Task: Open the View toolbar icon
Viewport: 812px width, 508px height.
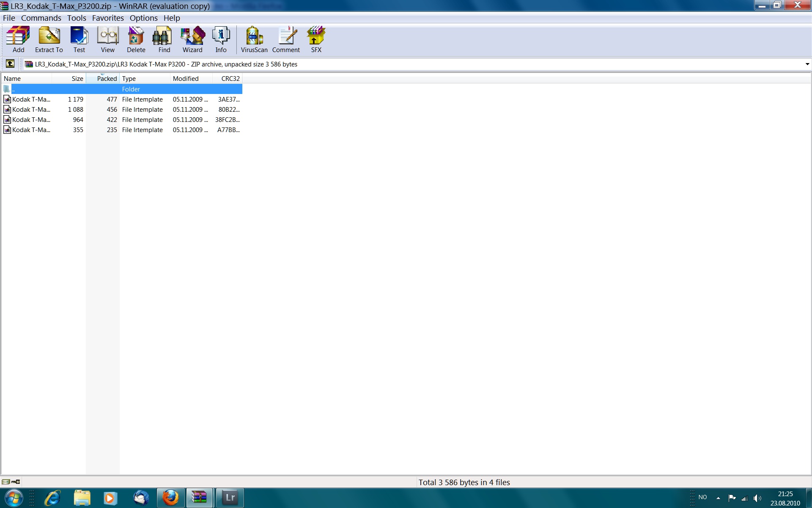Action: point(107,39)
